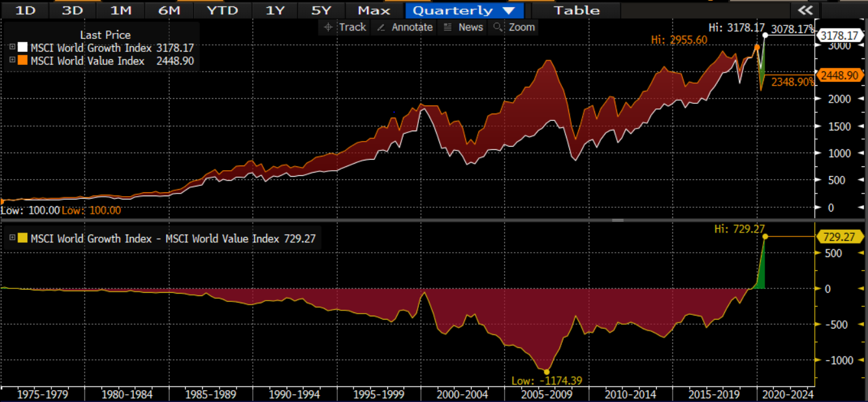
Task: Click the News list icon
Action: click(448, 27)
